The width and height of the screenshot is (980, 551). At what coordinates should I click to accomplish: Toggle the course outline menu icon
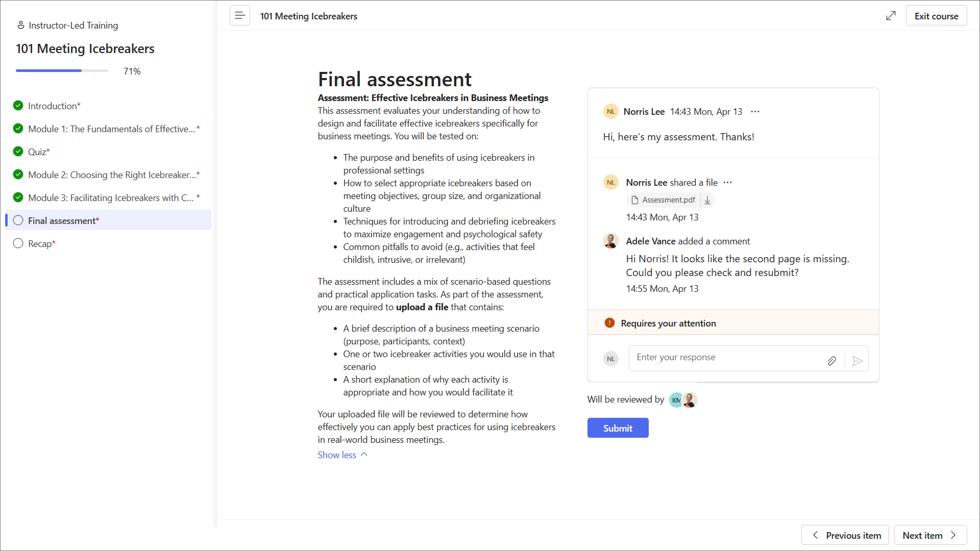239,16
